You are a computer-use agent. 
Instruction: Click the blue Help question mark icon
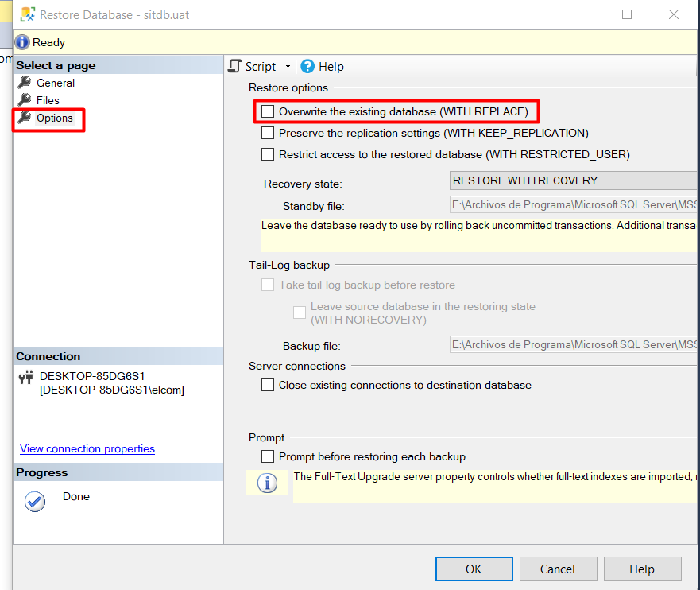[307, 67]
